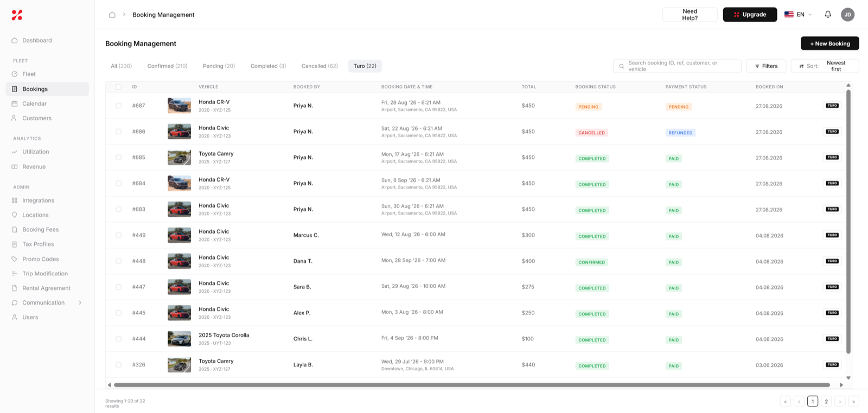The width and height of the screenshot is (868, 413).
Task: Tick the checkbox for booking #326
Action: click(x=118, y=365)
